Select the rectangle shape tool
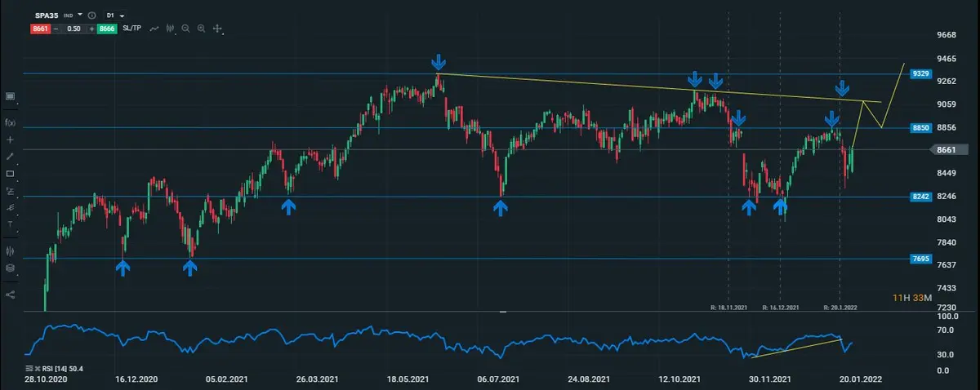 pos(11,174)
